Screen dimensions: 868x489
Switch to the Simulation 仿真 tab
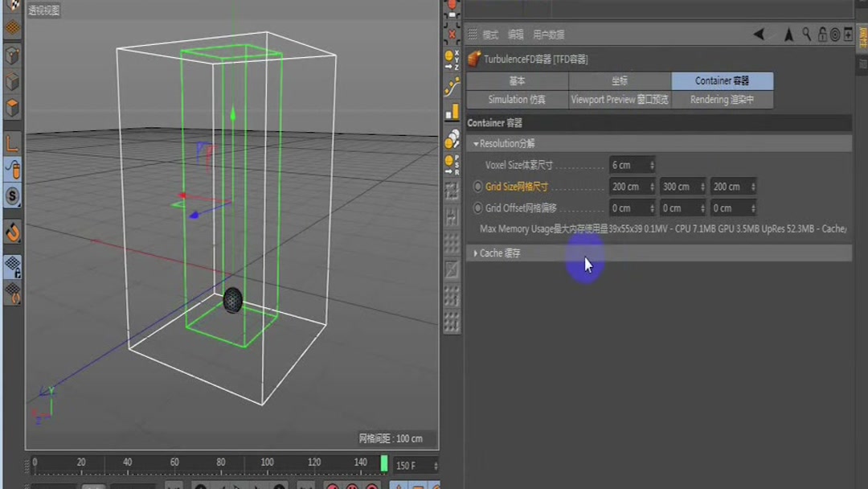517,99
